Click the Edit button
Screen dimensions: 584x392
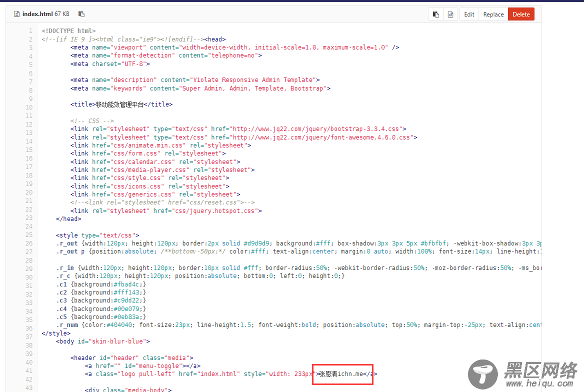pos(469,14)
